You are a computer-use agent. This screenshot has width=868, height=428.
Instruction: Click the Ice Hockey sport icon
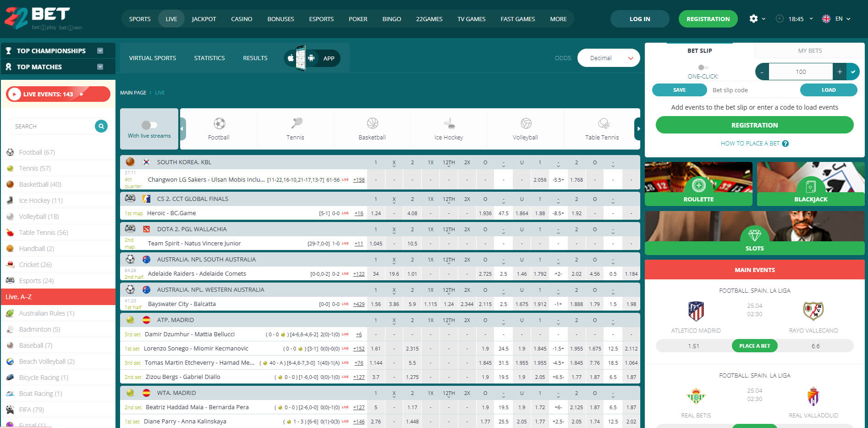[x=448, y=123]
